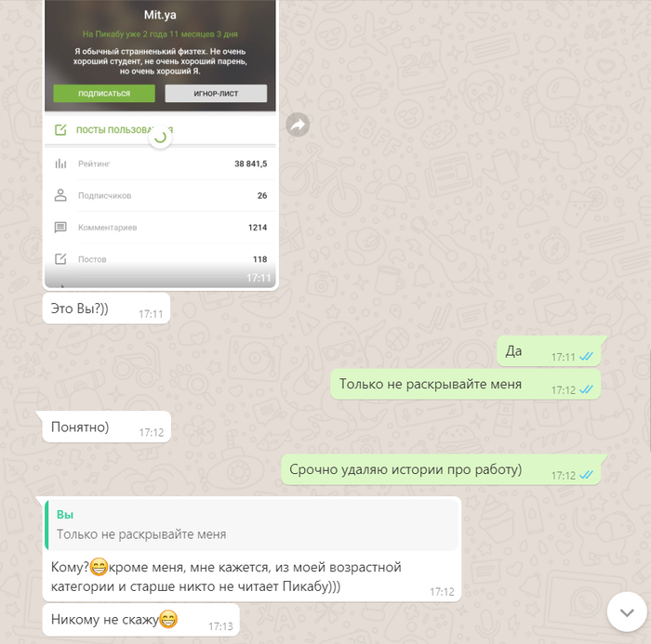651x644 pixels.
Task: Click the Комментариев speech bubble icon
Action: pos(60,228)
